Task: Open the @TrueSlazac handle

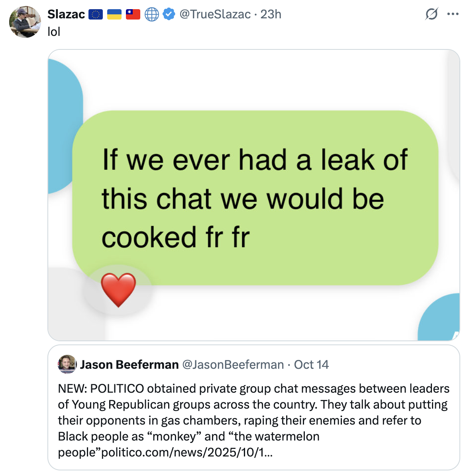Action: [x=215, y=14]
